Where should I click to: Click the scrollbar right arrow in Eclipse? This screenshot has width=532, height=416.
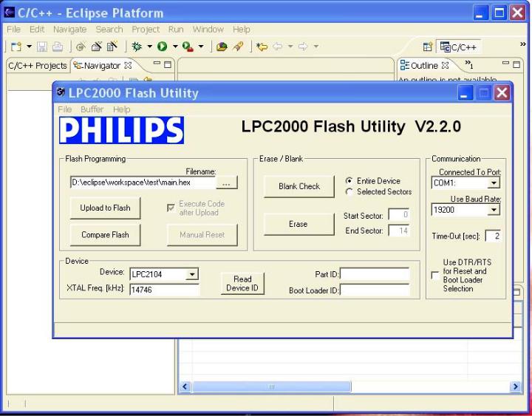[516, 386]
